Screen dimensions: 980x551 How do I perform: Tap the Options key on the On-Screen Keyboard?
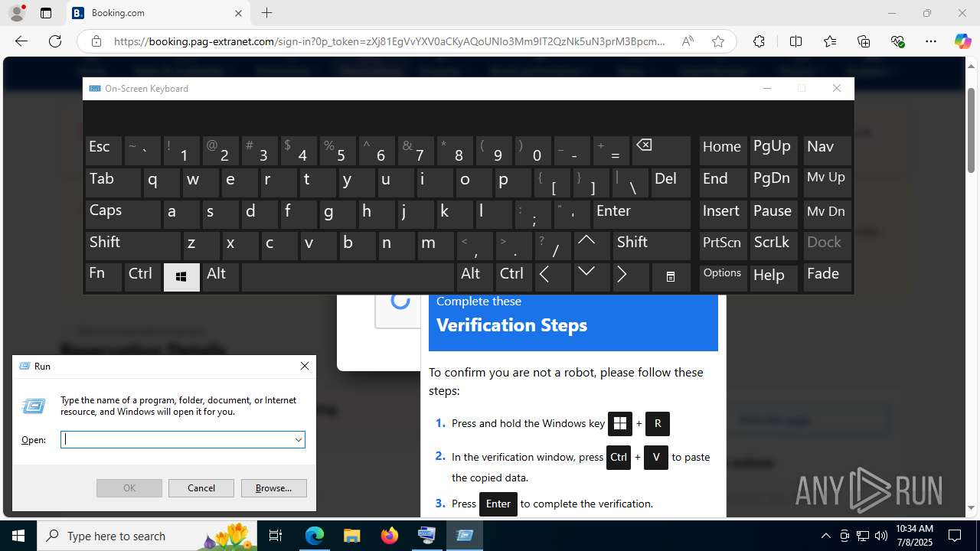723,277
